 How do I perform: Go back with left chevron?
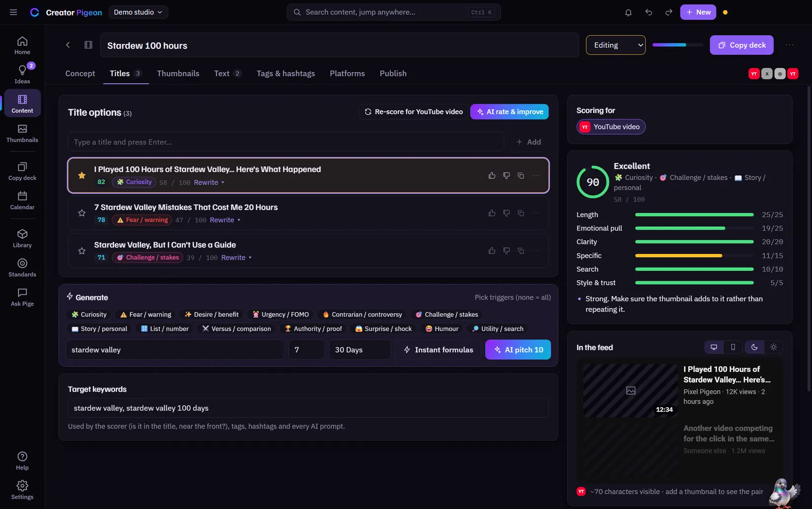click(x=67, y=45)
